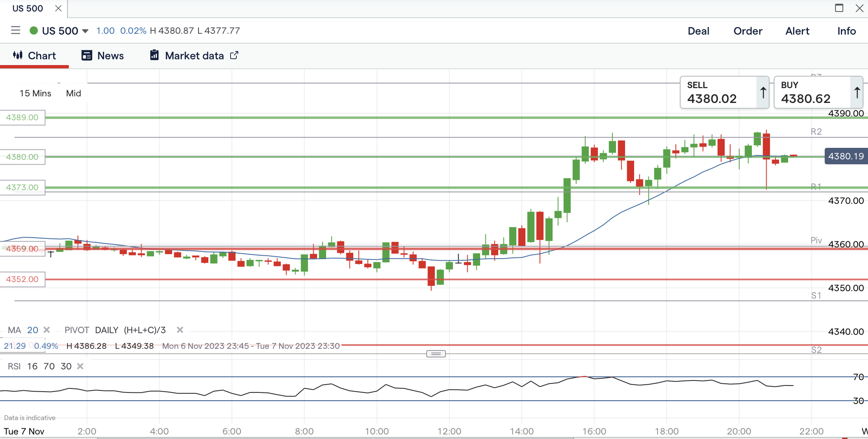Open the Order menu item
The width and height of the screenshot is (868, 439).
[x=748, y=31]
